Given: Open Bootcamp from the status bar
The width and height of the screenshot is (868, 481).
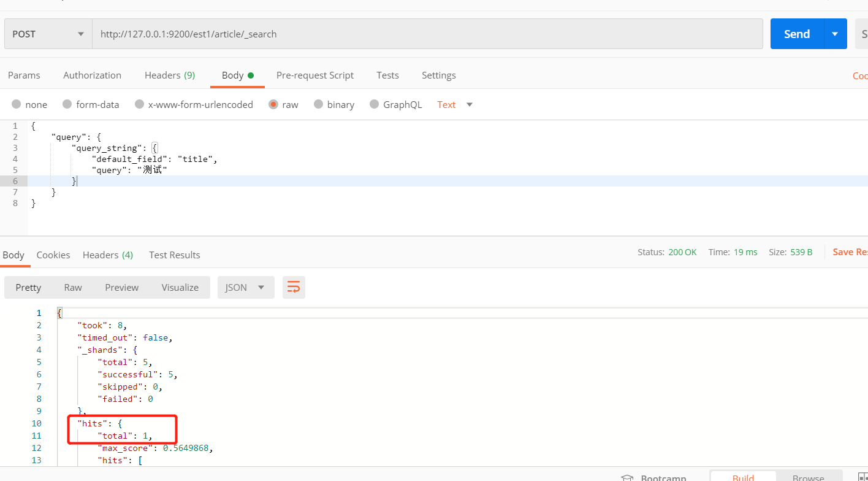Looking at the screenshot, I should tap(663, 478).
